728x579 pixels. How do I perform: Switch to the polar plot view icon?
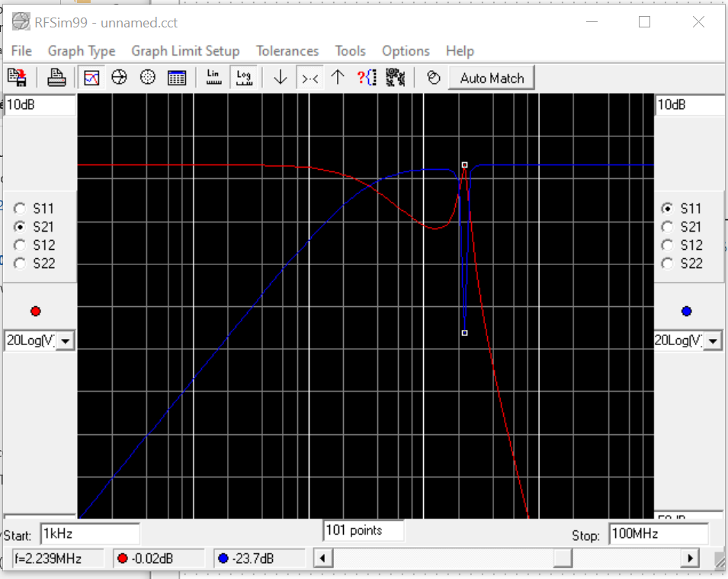(148, 78)
